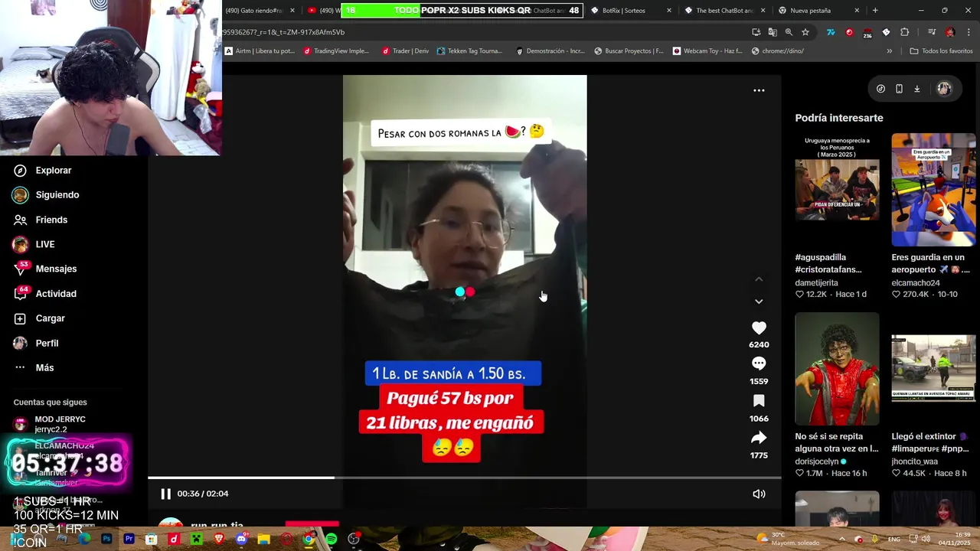This screenshot has height=551, width=980.
Task: Open the #aguspadilla video title
Action: coord(828,263)
